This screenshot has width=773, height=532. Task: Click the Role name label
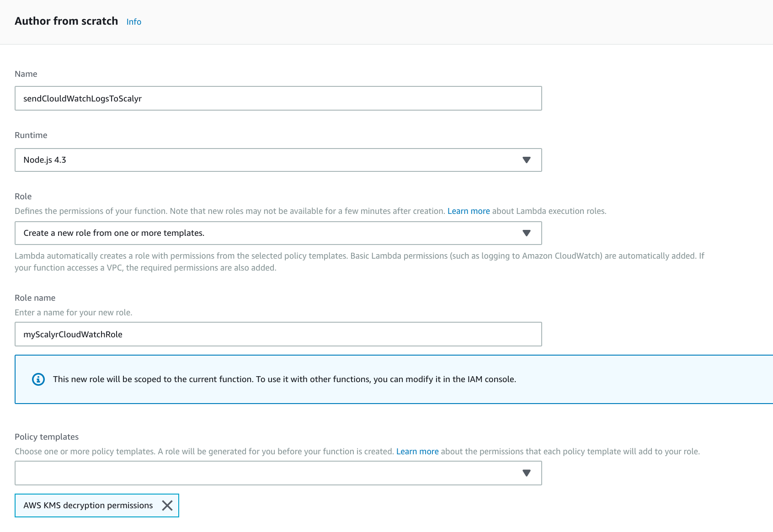click(35, 298)
